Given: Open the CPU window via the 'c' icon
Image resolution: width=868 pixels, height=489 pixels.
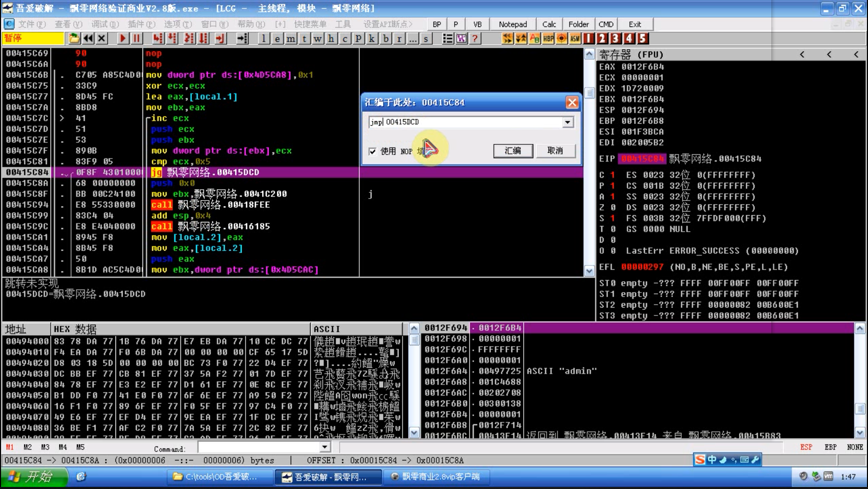Looking at the screenshot, I should (345, 38).
